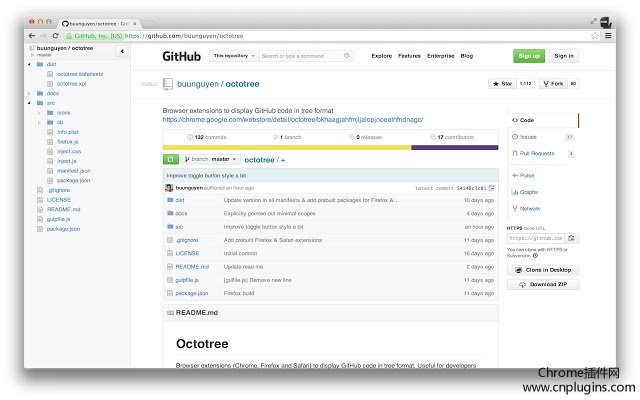This screenshot has width=640, height=400.
Task: Open the Chrome hamburger menu
Action: pos(608,36)
